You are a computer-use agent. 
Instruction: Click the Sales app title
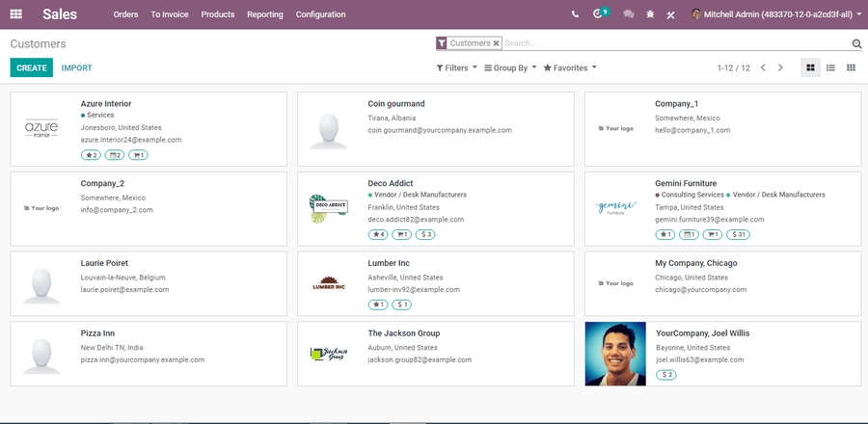(60, 14)
